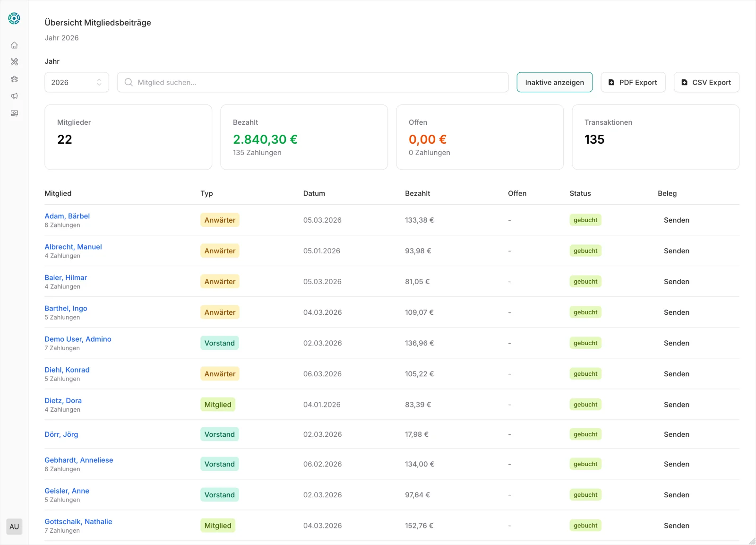Toggle Inaktive anzeigen
Image resolution: width=756 pixels, height=545 pixels.
click(554, 82)
